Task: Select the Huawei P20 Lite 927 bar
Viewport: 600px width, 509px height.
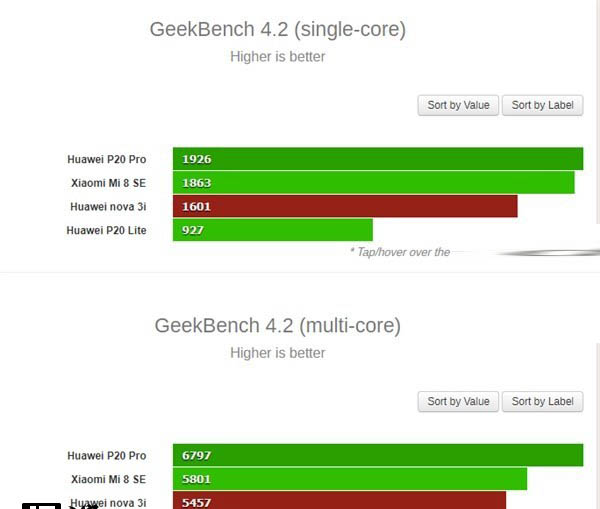Action: click(x=272, y=231)
